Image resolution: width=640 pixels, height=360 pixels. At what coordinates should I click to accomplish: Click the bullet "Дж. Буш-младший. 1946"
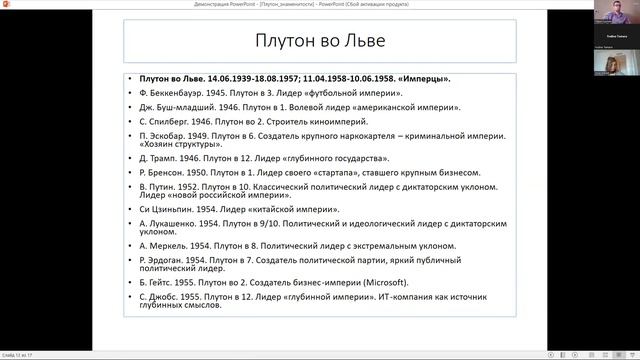(300, 107)
